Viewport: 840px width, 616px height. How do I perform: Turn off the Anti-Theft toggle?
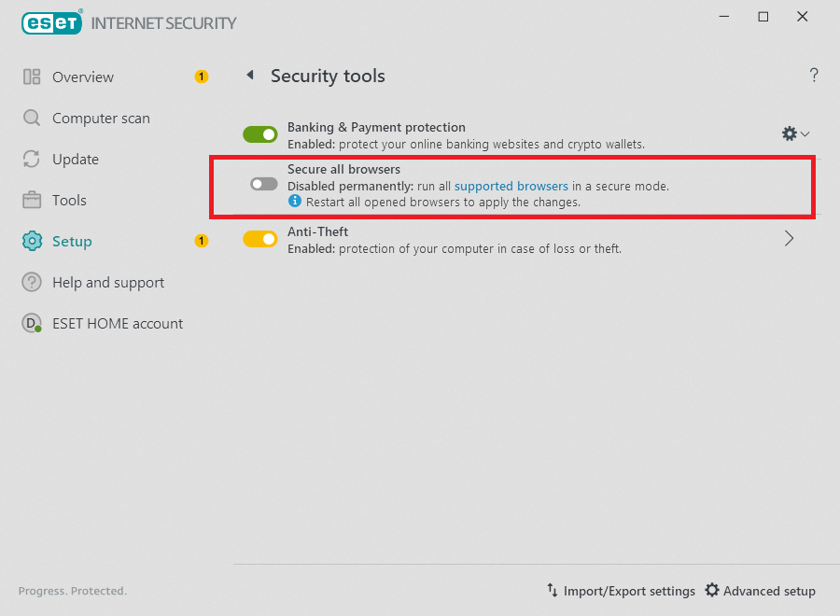[x=260, y=240]
